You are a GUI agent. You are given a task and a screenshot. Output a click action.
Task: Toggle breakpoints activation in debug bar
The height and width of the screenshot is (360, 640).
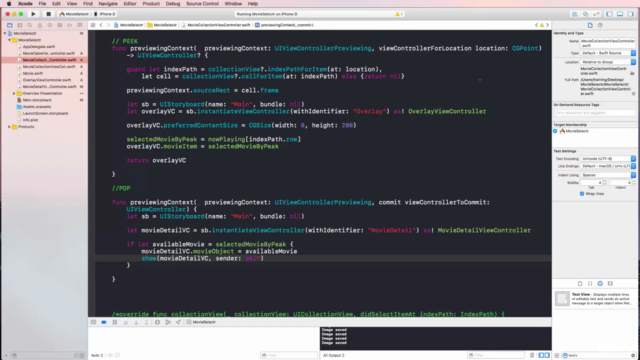tap(104, 322)
